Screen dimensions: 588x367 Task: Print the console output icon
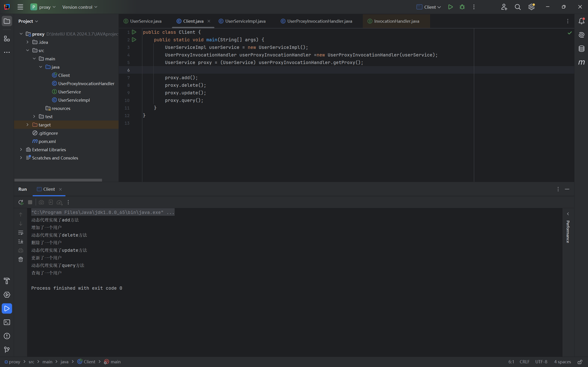(x=21, y=250)
